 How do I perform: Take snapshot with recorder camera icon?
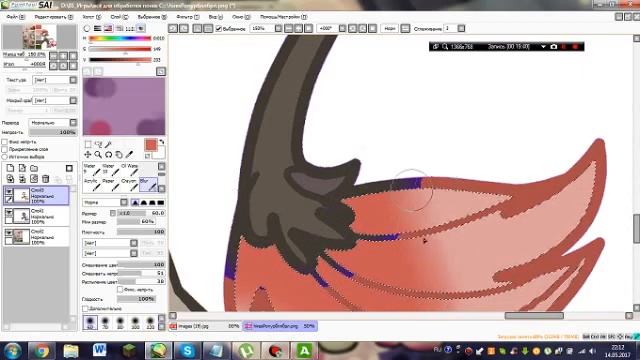[553, 47]
